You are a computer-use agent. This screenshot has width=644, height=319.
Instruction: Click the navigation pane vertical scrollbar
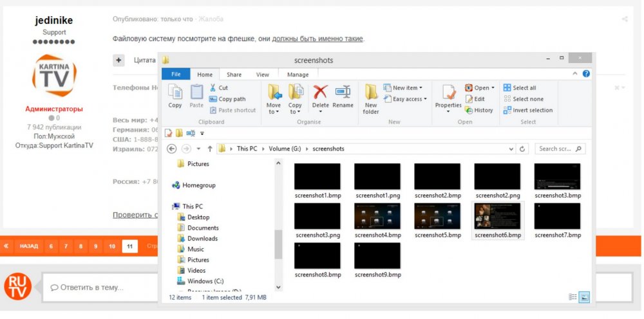pos(278,243)
